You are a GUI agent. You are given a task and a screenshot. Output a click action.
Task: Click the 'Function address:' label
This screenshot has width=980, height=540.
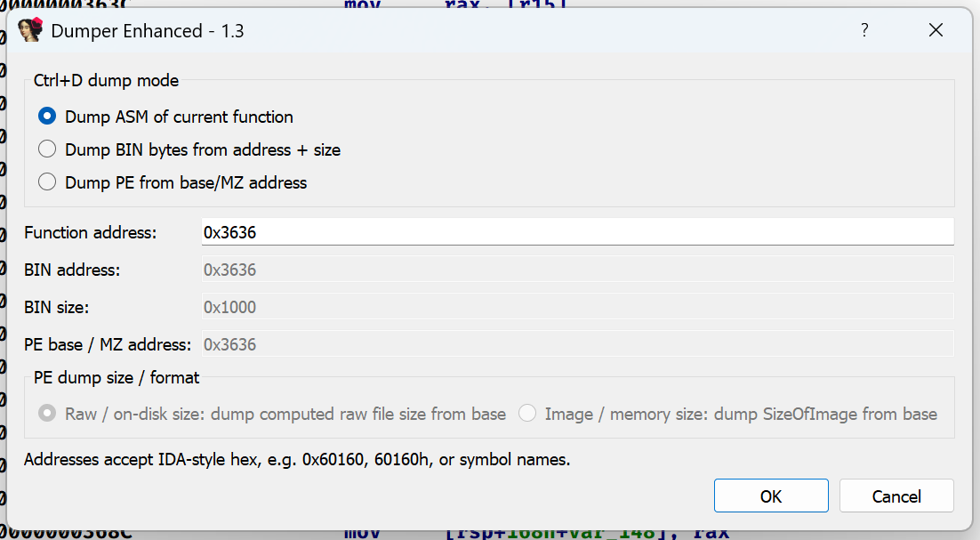tap(91, 232)
